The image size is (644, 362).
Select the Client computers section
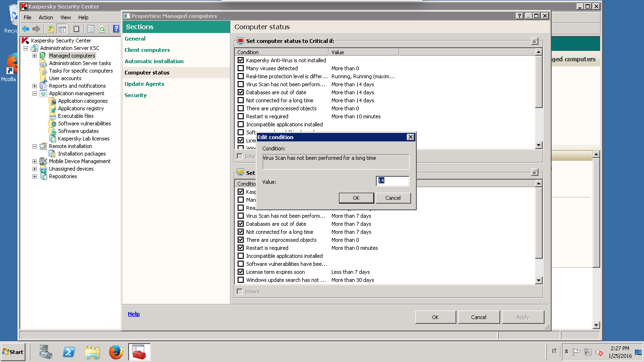coord(147,50)
